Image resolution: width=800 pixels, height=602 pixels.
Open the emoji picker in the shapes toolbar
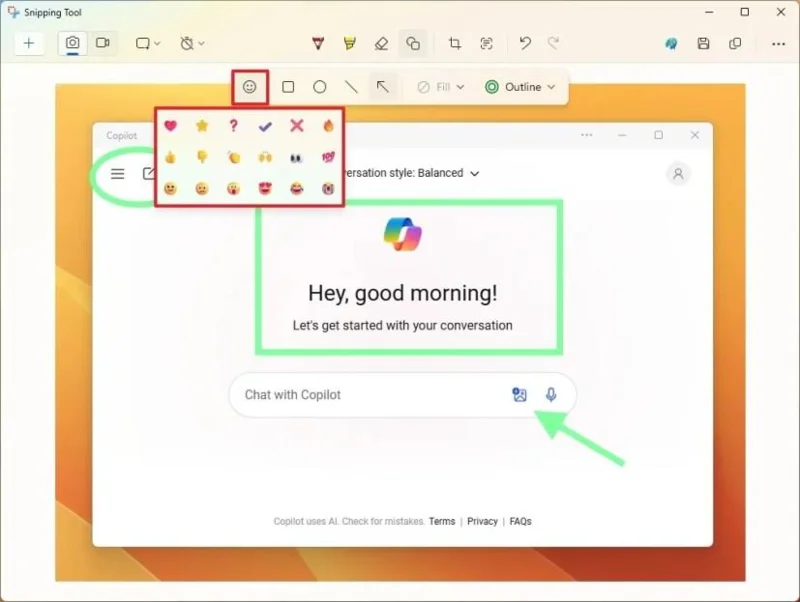249,87
